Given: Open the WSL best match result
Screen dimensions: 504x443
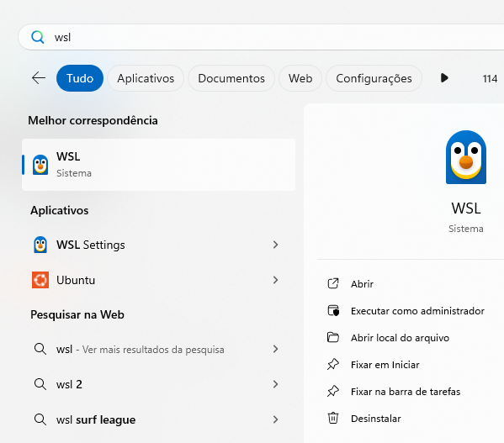Looking at the screenshot, I should pos(158,165).
